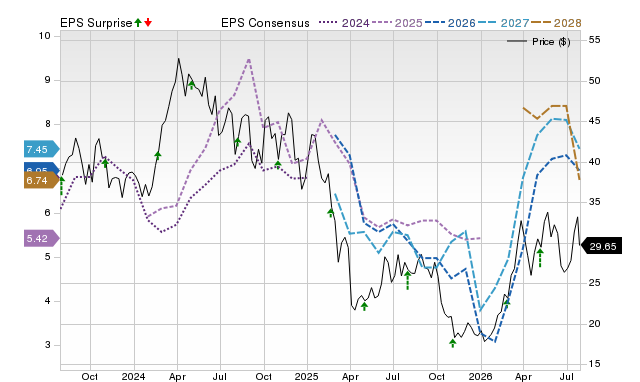Click the black 29.65 current price tag

[601, 246]
